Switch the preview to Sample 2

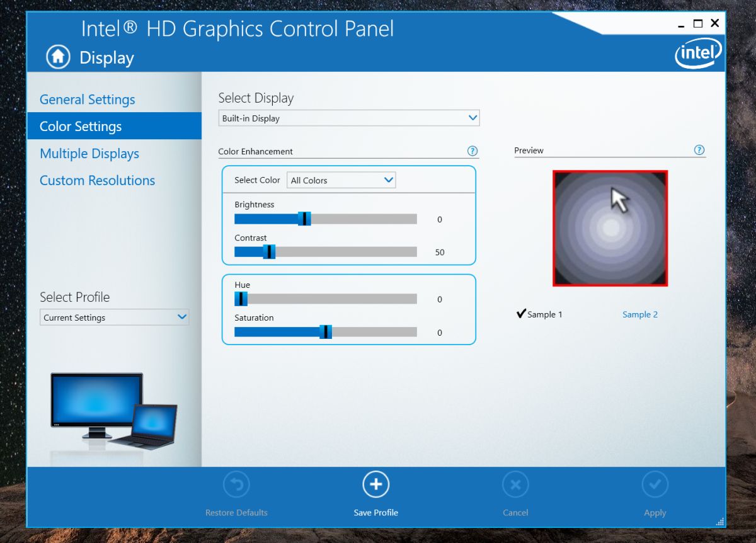[x=640, y=314]
